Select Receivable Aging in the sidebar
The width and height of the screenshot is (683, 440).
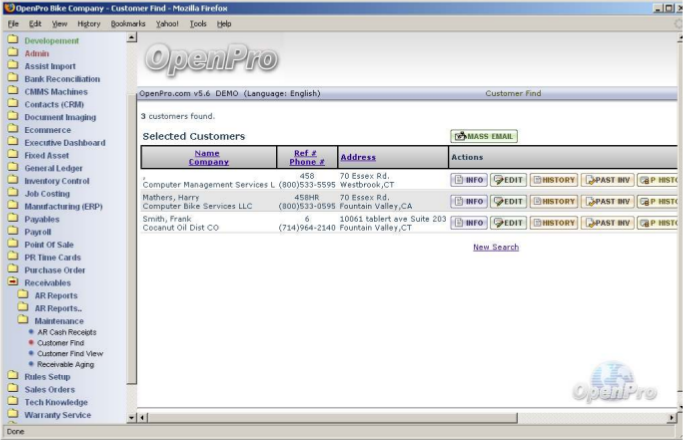click(x=68, y=365)
